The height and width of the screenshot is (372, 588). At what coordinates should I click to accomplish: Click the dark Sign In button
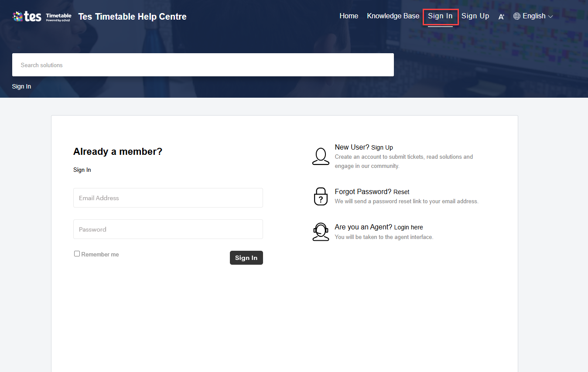click(x=246, y=258)
